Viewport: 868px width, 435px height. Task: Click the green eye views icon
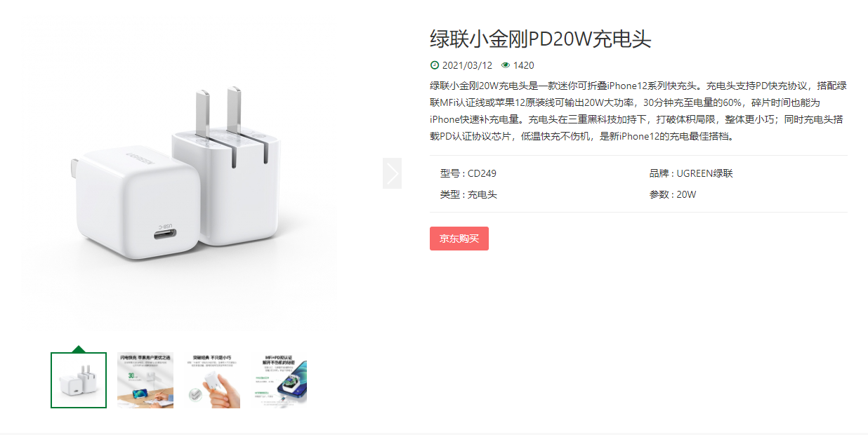(x=506, y=65)
